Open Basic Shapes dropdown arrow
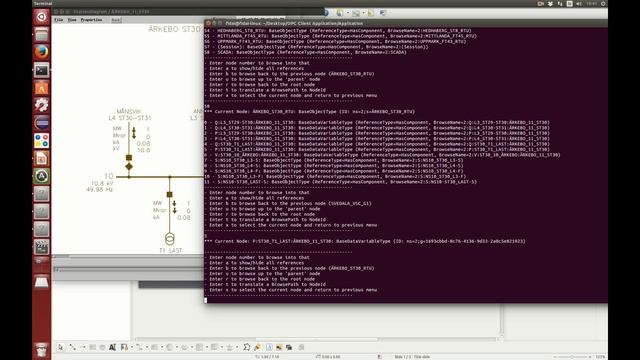 [x=161, y=347]
